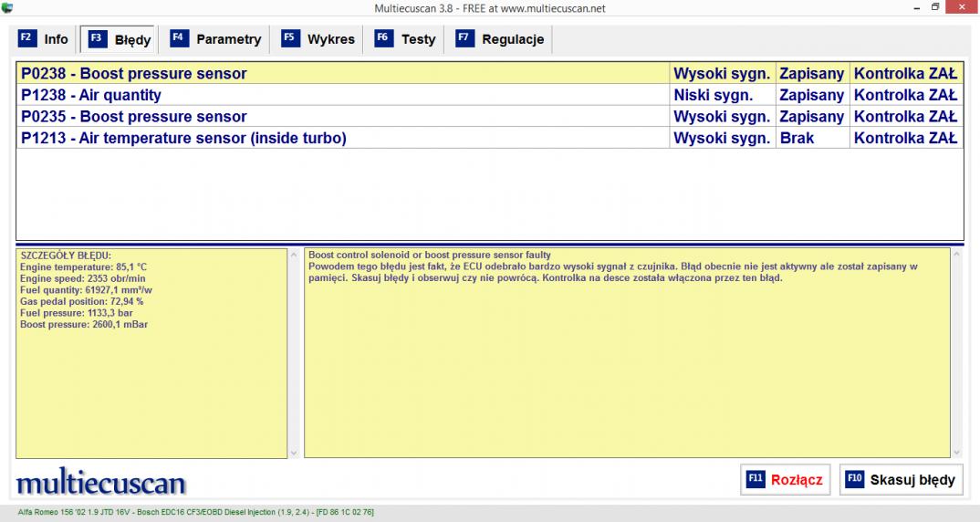The width and height of the screenshot is (980, 522).
Task: Clear faults with Skasuj błędy button
Action: click(901, 479)
